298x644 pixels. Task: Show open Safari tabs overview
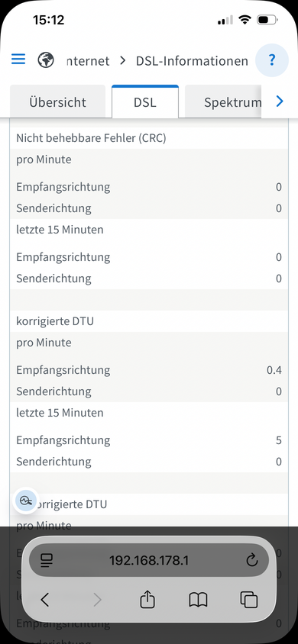(x=248, y=600)
